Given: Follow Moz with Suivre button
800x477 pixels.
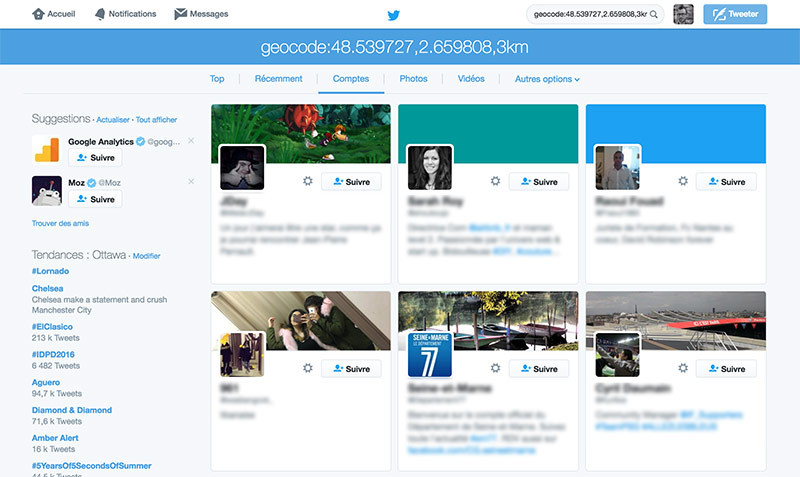Looking at the screenshot, I should click(x=95, y=199).
